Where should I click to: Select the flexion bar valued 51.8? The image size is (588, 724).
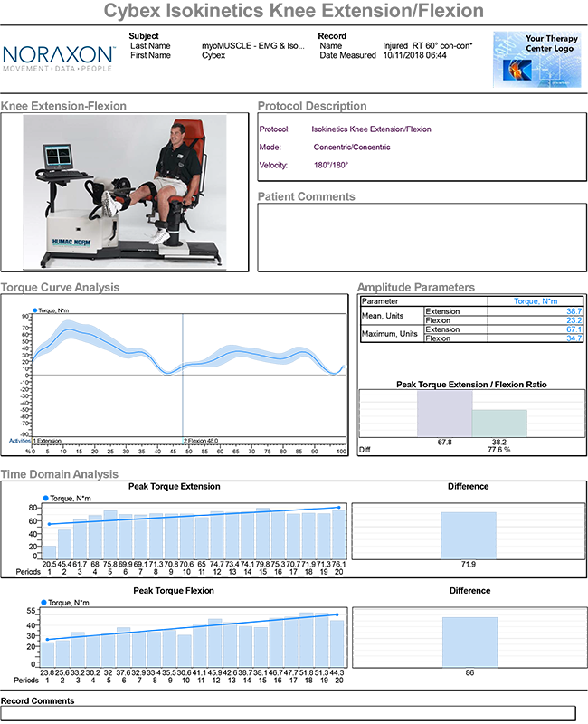tap(307, 640)
